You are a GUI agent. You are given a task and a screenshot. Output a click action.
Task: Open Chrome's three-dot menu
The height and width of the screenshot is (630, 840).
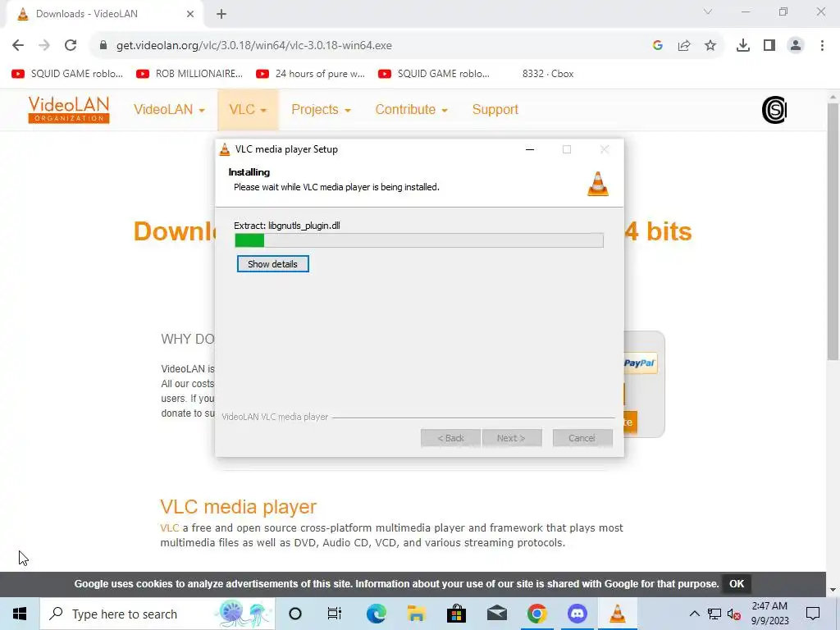click(x=822, y=46)
